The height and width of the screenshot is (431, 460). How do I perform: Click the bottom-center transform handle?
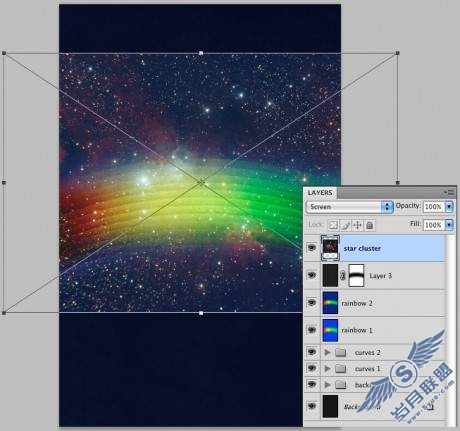click(x=201, y=313)
